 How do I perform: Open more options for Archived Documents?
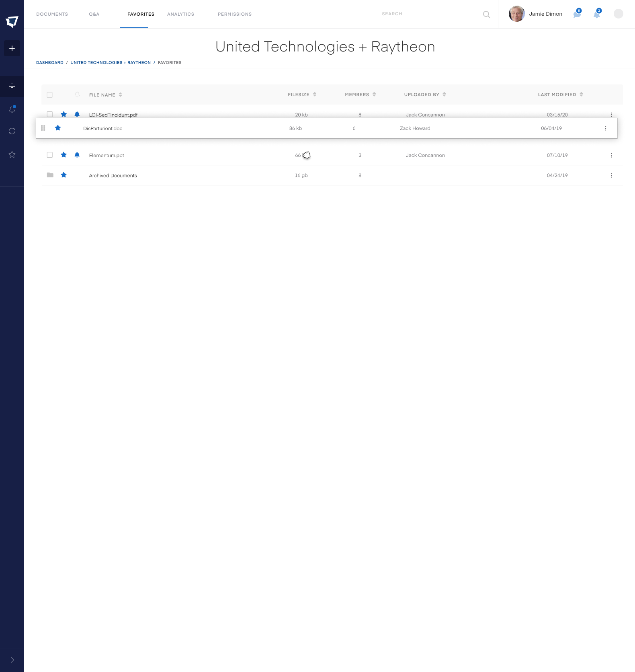[x=611, y=175]
